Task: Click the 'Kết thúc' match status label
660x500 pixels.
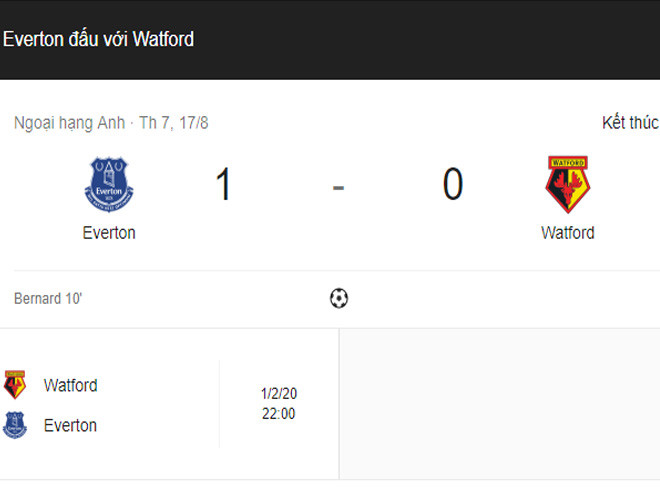Action: click(629, 123)
